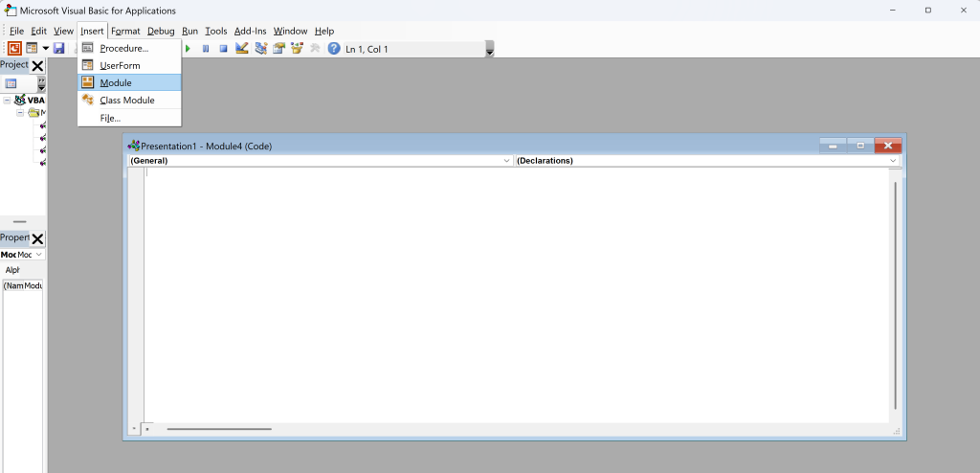980x473 pixels.
Task: Select Module in the Insert menu
Action: (129, 82)
